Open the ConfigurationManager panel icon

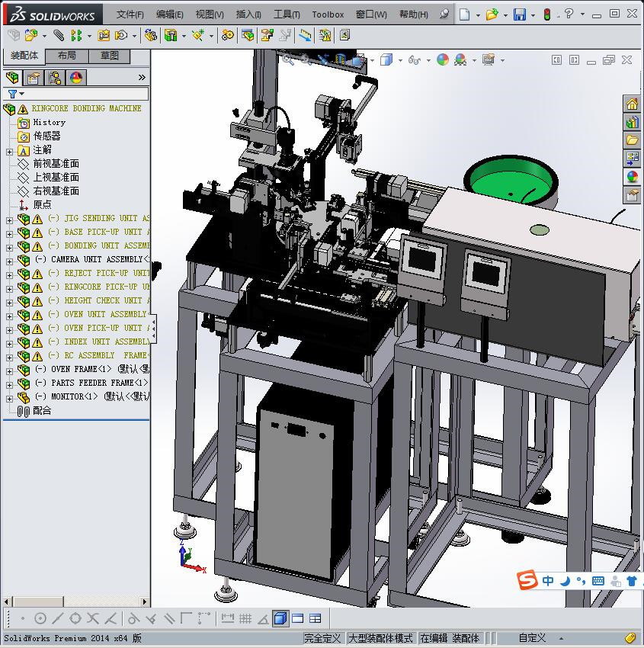click(55, 78)
